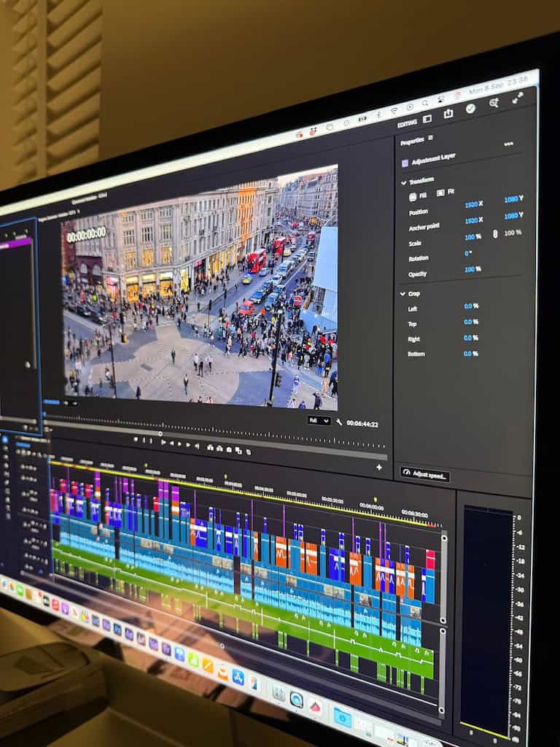Open the three-dot more options menu

pos(508,144)
